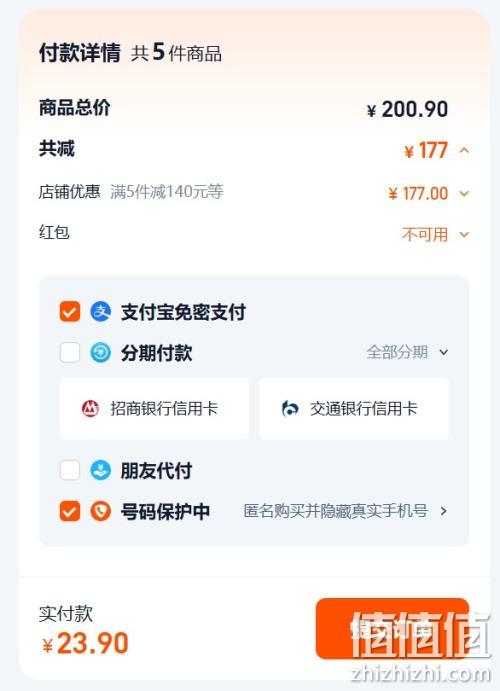Click the Bank of Communications logo icon
Viewport: 500px width, 691px height.
[x=290, y=409]
